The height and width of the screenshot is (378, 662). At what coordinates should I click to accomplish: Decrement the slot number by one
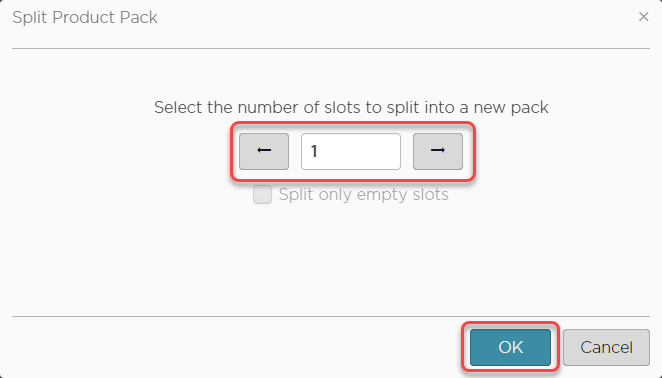(264, 151)
